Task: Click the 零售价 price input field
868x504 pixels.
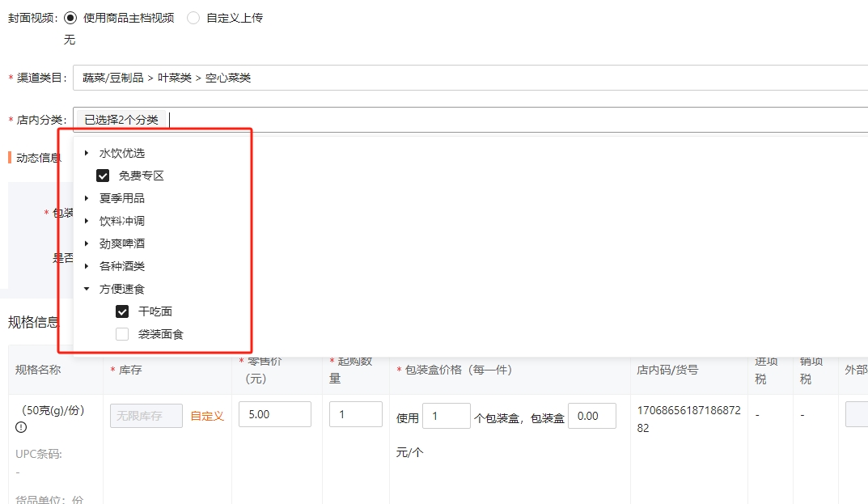Action: point(275,414)
